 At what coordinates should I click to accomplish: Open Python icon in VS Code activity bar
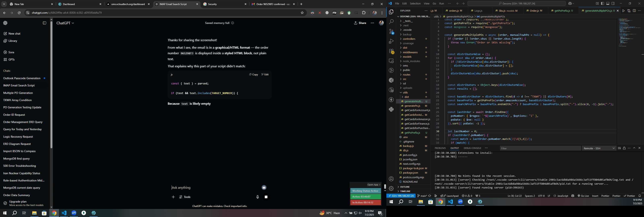click(391, 109)
